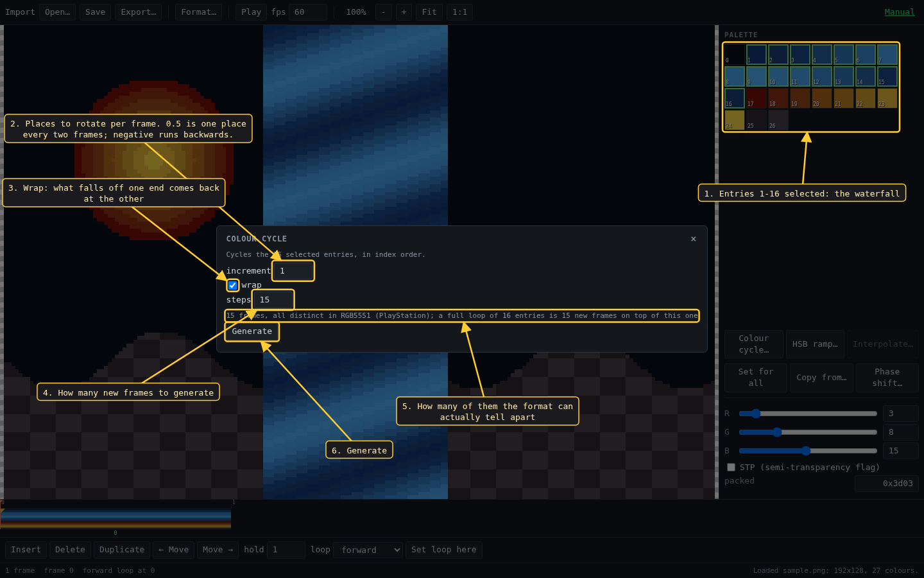
Task: Select palette entry 7
Action: (887, 55)
